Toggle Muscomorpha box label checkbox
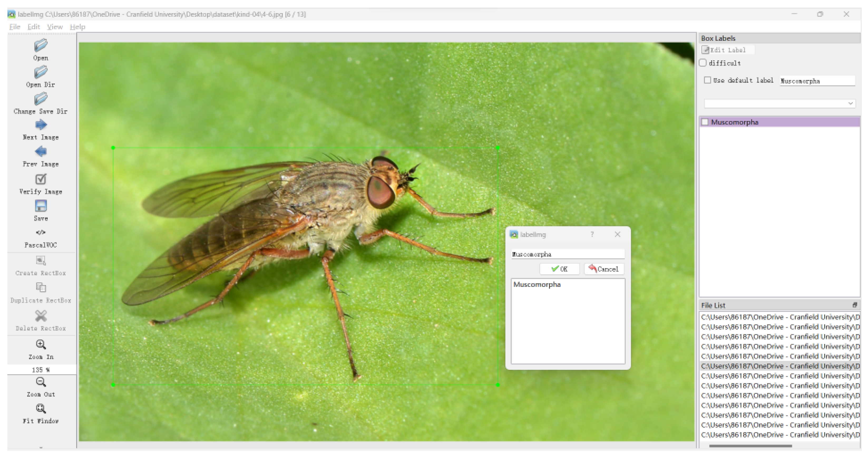868x460 pixels. coord(705,122)
